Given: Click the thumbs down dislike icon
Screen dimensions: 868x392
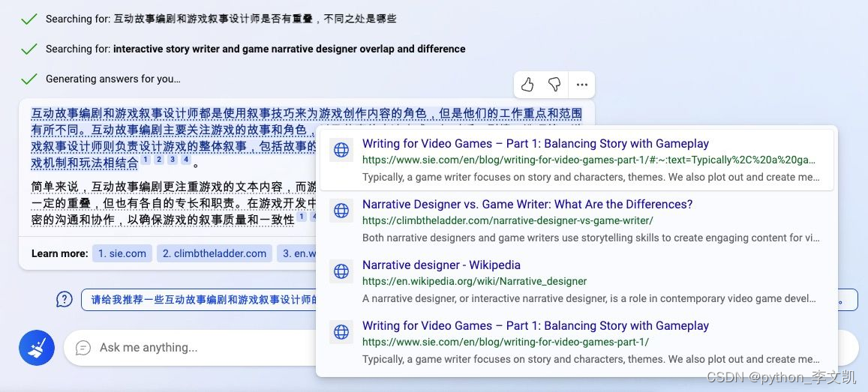Looking at the screenshot, I should pos(554,85).
